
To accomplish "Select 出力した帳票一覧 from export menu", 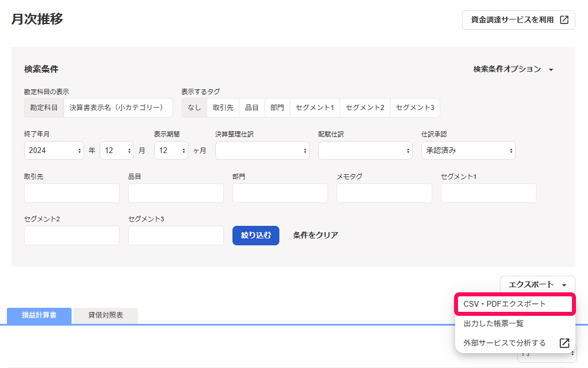I will (x=494, y=323).
